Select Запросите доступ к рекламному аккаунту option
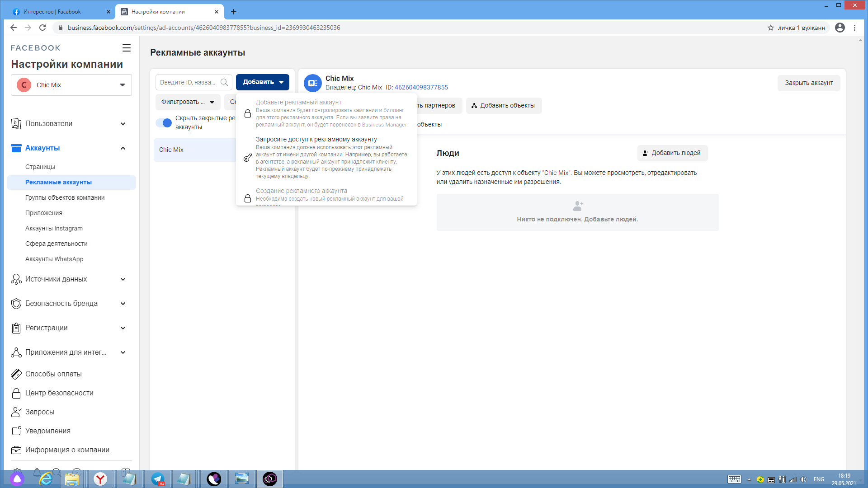Viewport: 868px width, 488px height. point(326,158)
